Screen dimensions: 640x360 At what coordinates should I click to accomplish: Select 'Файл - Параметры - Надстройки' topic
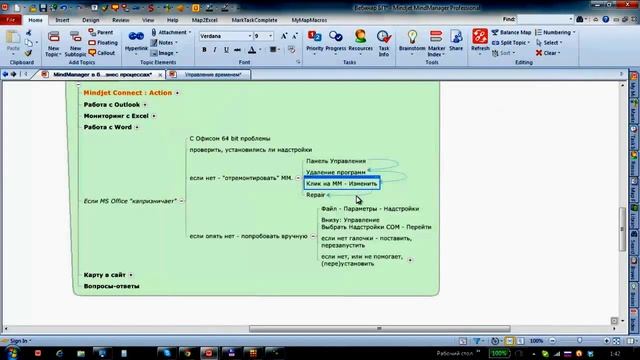370,209
